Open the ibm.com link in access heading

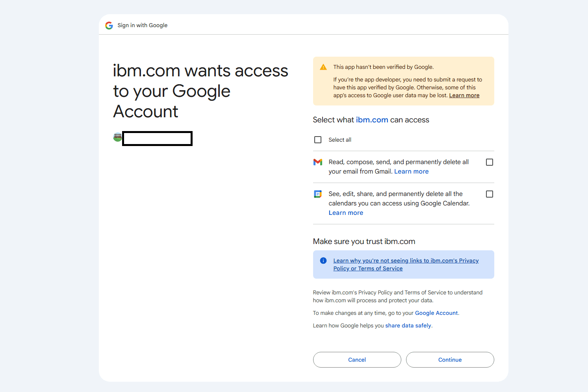pos(372,120)
